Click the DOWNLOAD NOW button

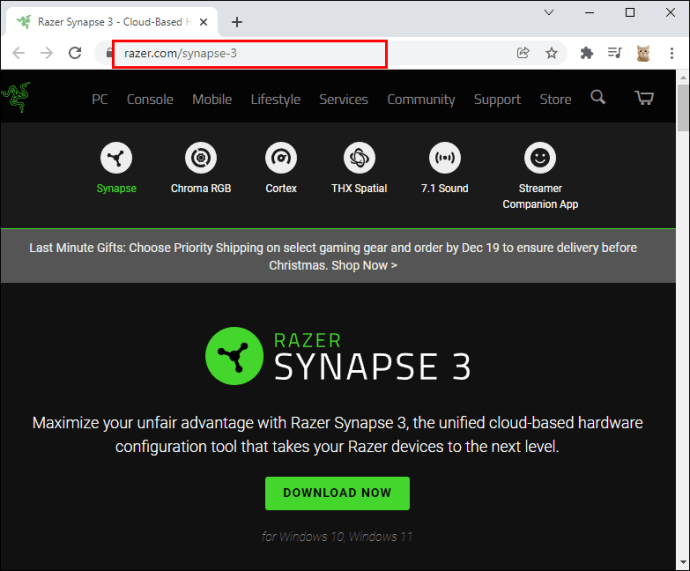pyautogui.click(x=337, y=493)
